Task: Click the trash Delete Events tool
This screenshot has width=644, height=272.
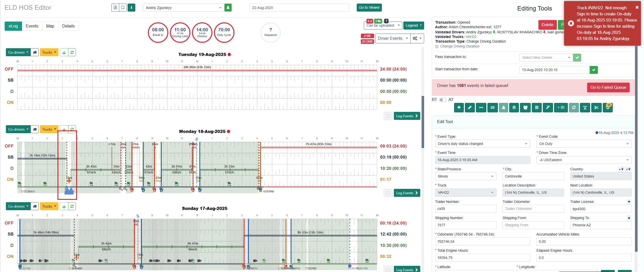Action: (x=514, y=108)
